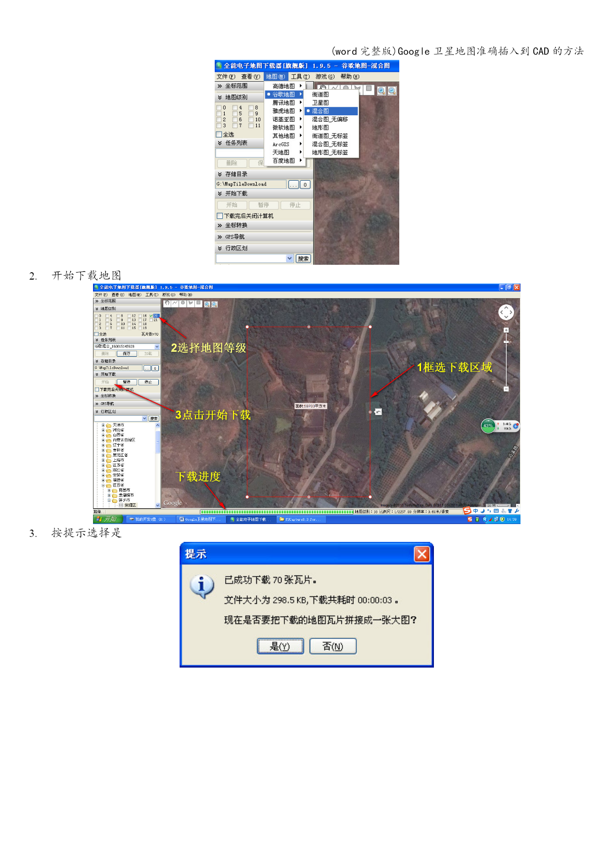Click the zoom-out magnifier in the full-window toolbar
614x868 pixels.
pos(214,304)
